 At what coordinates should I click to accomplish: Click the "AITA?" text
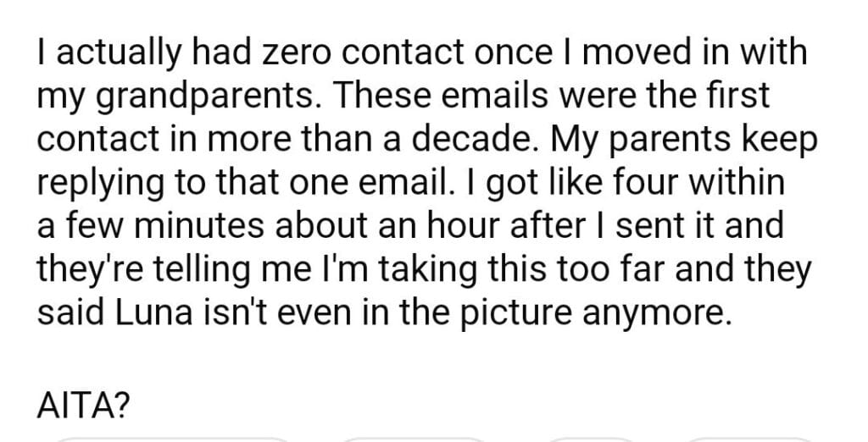(x=83, y=406)
